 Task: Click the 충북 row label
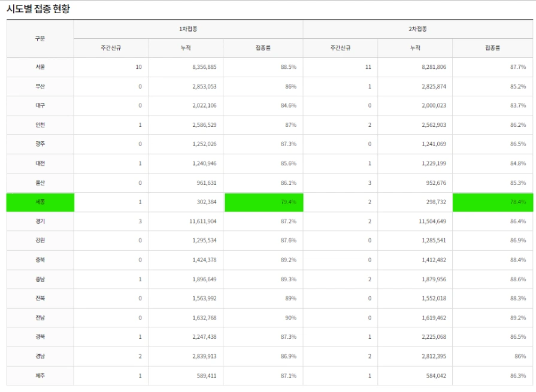click(x=40, y=260)
